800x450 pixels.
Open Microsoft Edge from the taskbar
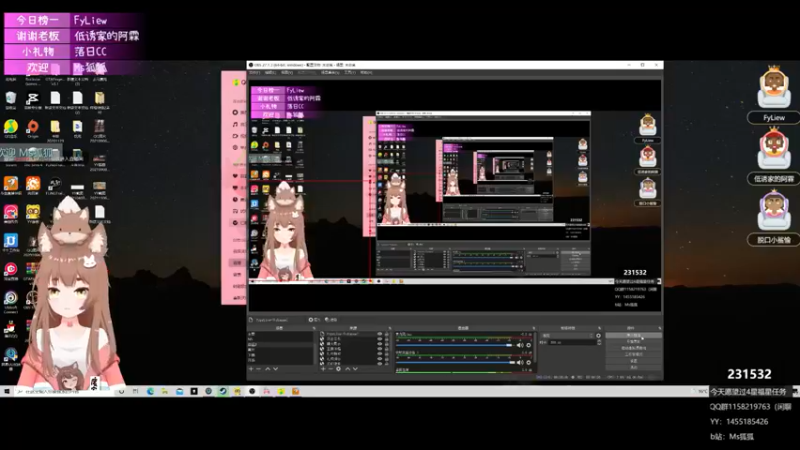tap(151, 391)
